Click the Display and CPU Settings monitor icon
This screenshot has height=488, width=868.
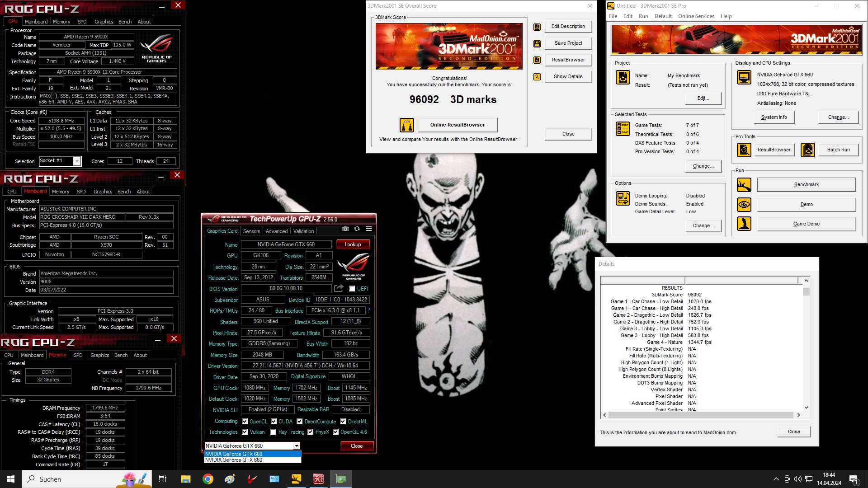pos(744,77)
